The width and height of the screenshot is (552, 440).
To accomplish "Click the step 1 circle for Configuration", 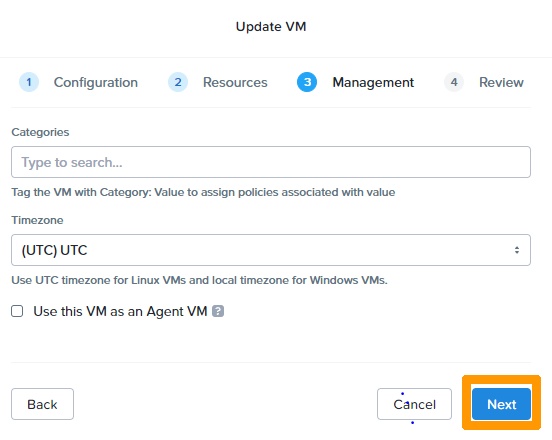I will (29, 82).
